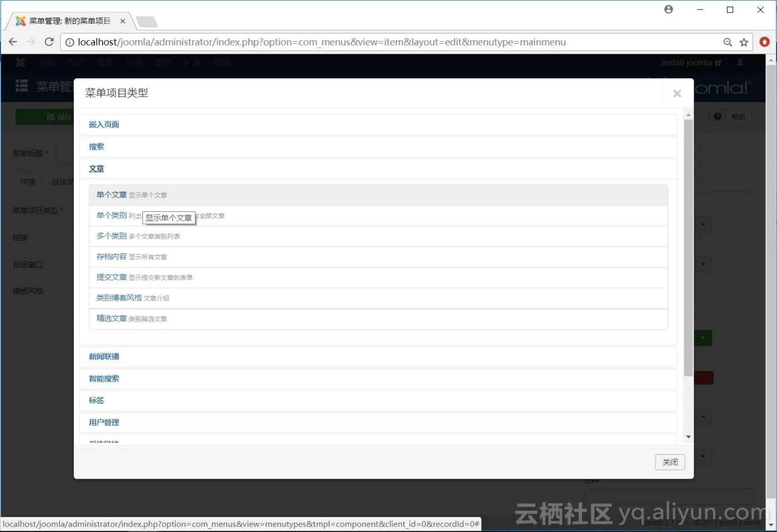Screen dimensions: 777x532
Task: Bookmark this page with the star icon
Action: 744,42
